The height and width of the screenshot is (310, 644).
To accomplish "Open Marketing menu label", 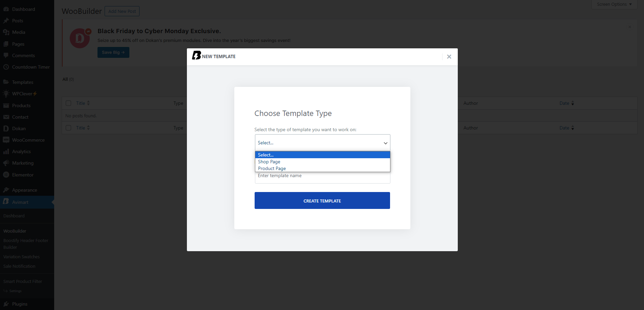I will (23, 163).
